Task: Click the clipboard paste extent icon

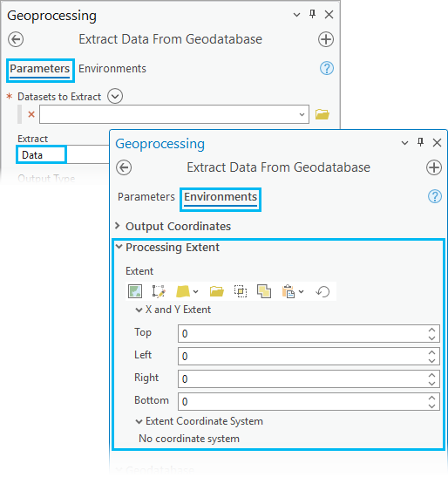Action: click(288, 291)
